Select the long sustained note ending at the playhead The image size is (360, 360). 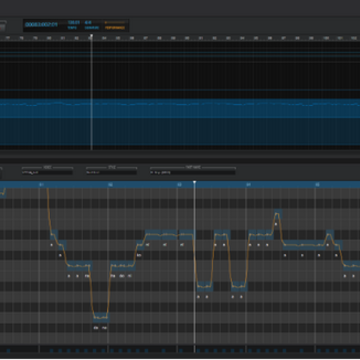(187, 235)
